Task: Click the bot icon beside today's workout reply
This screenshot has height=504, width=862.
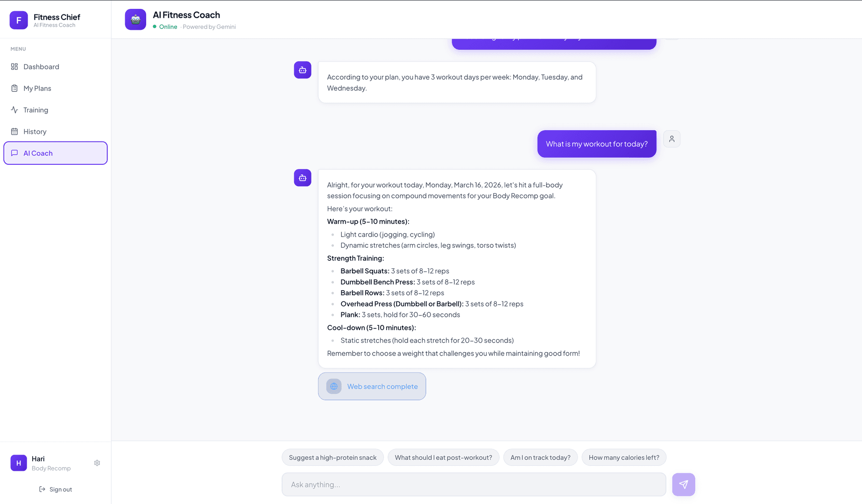Action: (x=303, y=178)
